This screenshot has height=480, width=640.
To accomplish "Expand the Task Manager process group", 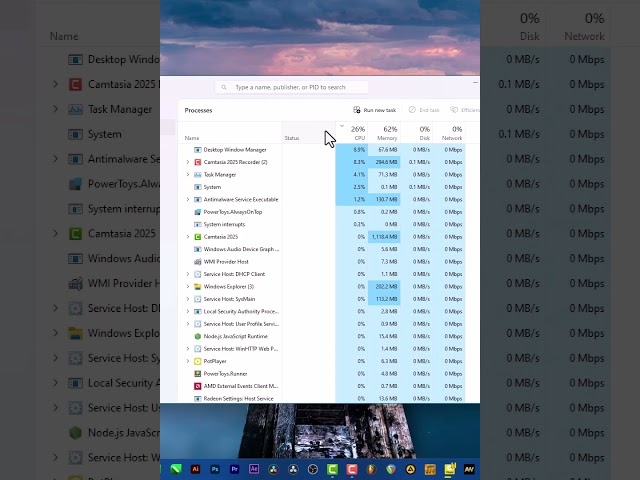I will coord(188,175).
